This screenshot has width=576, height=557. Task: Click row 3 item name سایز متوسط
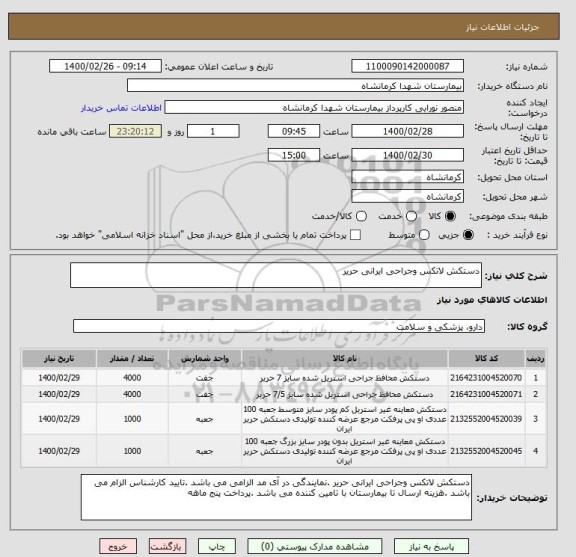pos(345,419)
